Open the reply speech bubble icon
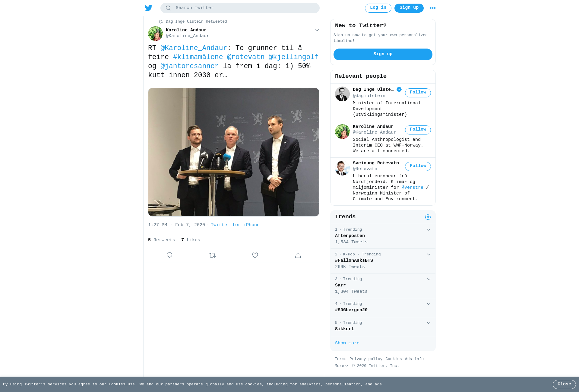579x392 pixels. point(169,255)
